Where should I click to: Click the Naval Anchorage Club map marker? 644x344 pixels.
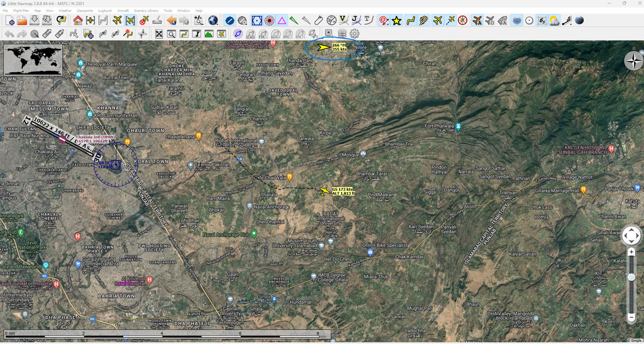(254, 233)
